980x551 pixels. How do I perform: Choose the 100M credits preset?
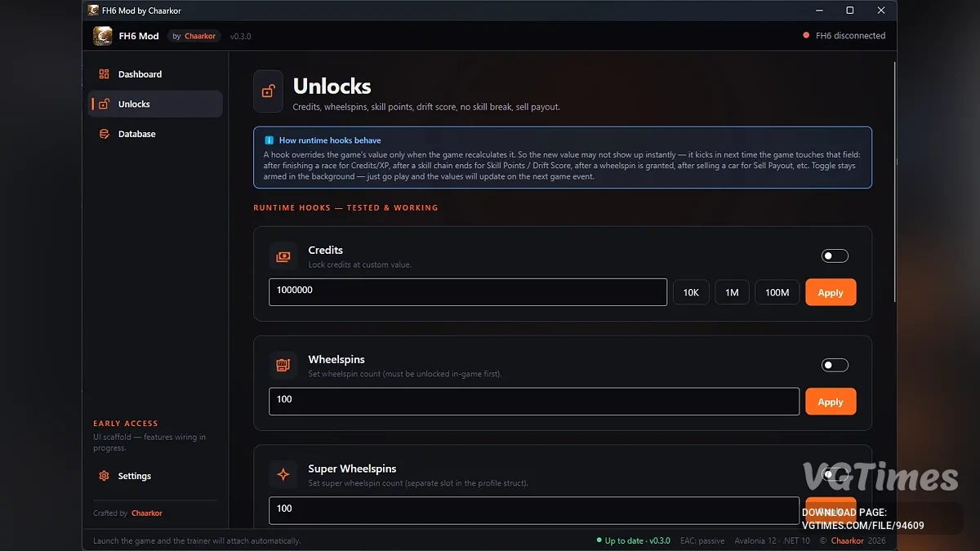pyautogui.click(x=777, y=292)
